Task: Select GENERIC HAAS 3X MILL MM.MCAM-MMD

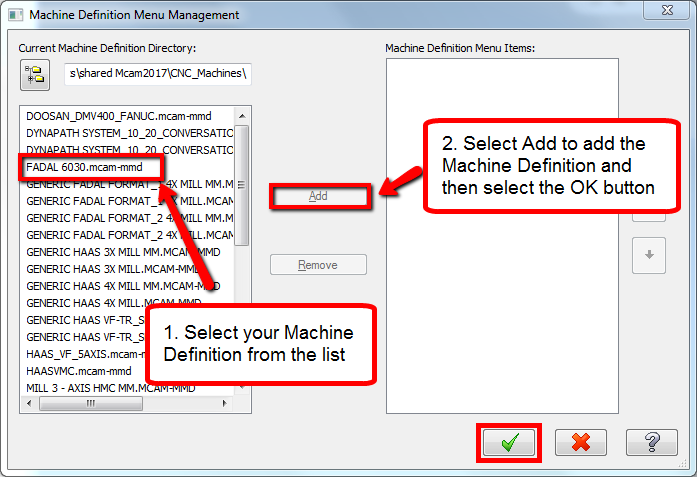Action: (x=123, y=252)
